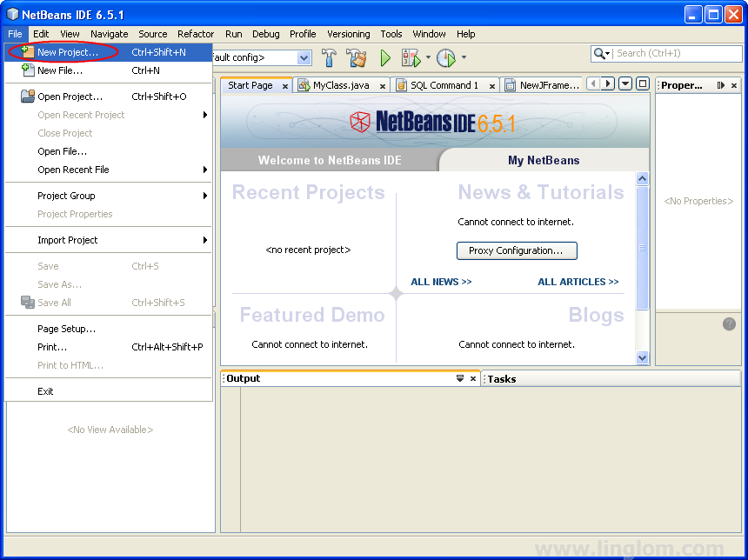Switch to the SQL Command 1 tab
Screen dimensions: 748x560
[444, 85]
